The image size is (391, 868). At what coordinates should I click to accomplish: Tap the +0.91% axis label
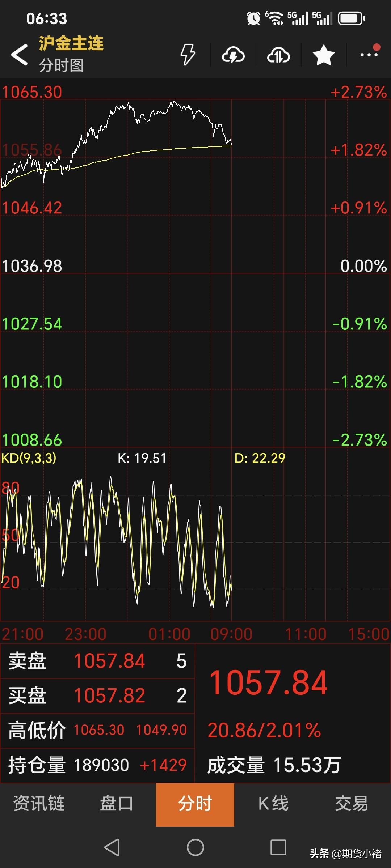click(x=359, y=208)
